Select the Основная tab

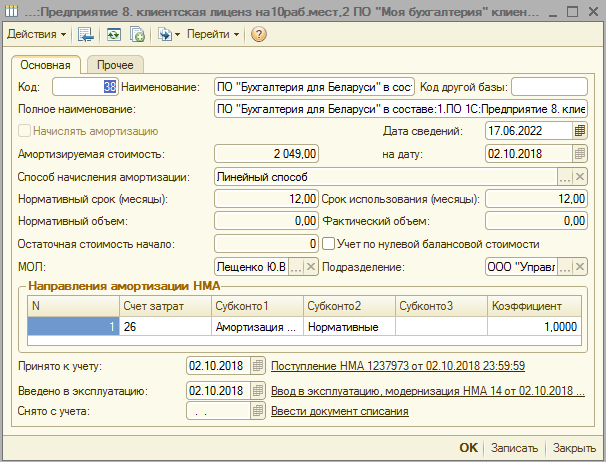(46, 64)
